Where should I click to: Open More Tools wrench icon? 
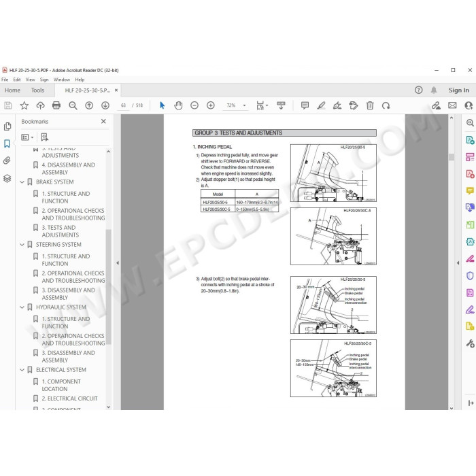tap(470, 343)
